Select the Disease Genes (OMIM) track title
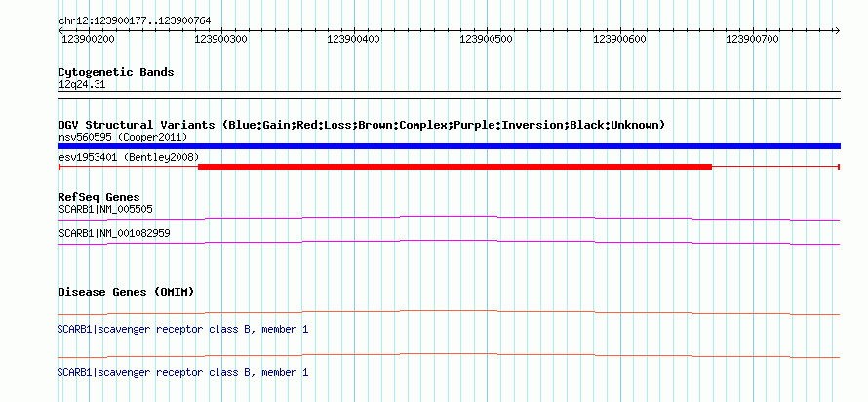The image size is (868, 402). click(x=126, y=292)
